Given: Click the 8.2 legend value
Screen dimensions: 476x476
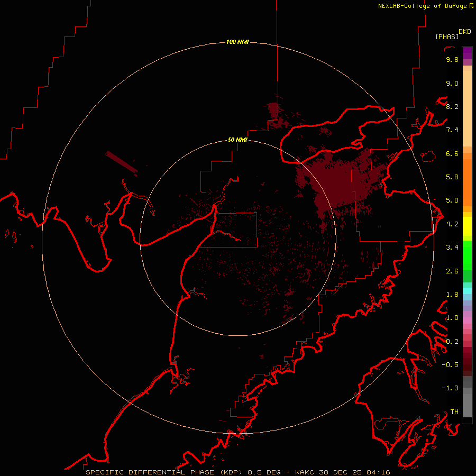Looking at the screenshot, I should 452,106.
